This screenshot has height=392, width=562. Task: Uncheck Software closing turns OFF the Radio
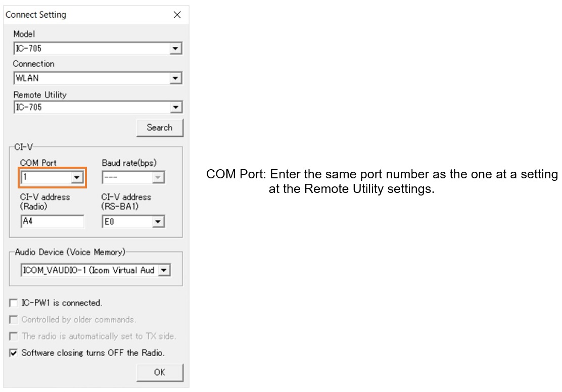[x=13, y=353]
